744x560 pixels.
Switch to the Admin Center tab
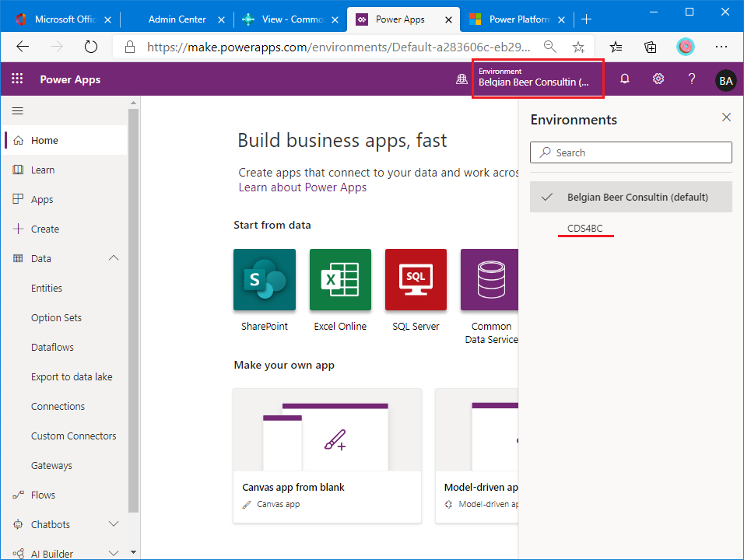[x=177, y=19]
